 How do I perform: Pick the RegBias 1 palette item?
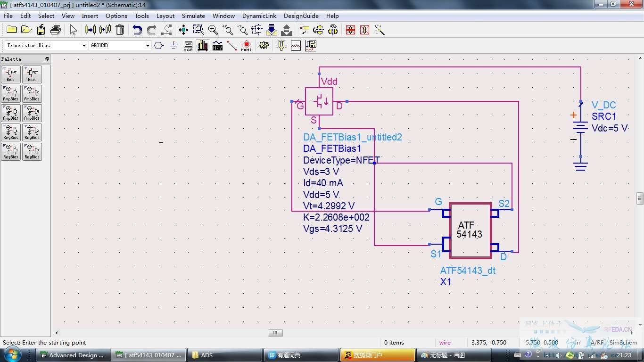pos(11,132)
